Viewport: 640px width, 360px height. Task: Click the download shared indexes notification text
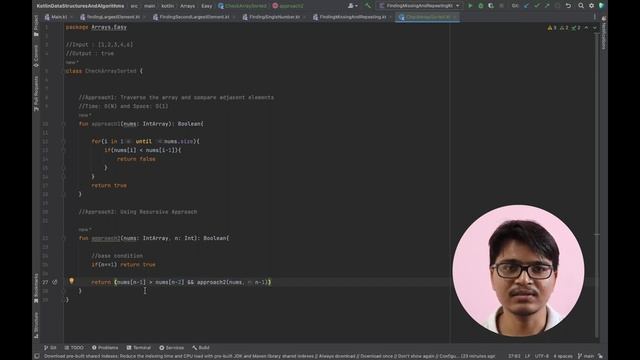[x=269, y=356]
